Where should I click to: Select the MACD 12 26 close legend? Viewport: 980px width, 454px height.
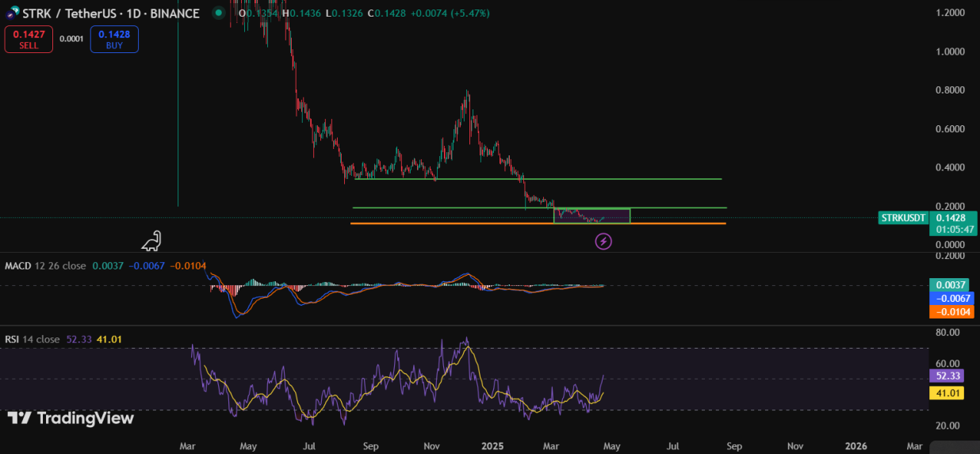click(x=45, y=266)
